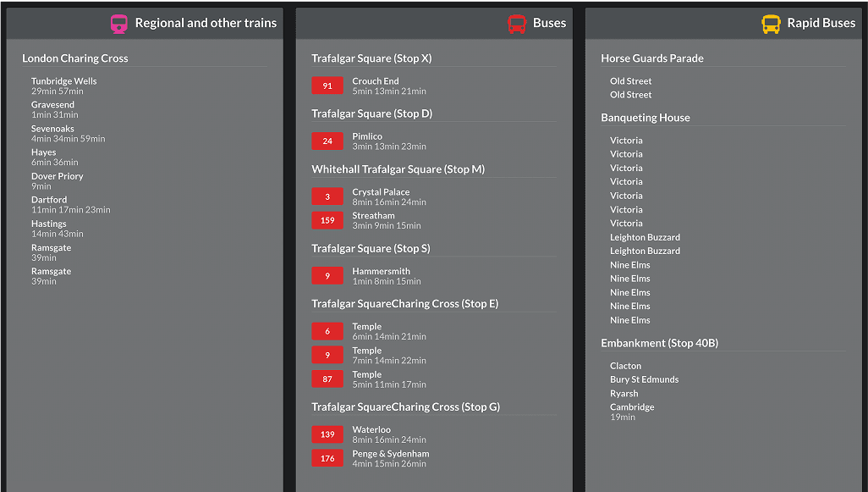Viewport: 868px width, 492px height.
Task: Select route 159 badge to Streatham
Action: tap(327, 220)
